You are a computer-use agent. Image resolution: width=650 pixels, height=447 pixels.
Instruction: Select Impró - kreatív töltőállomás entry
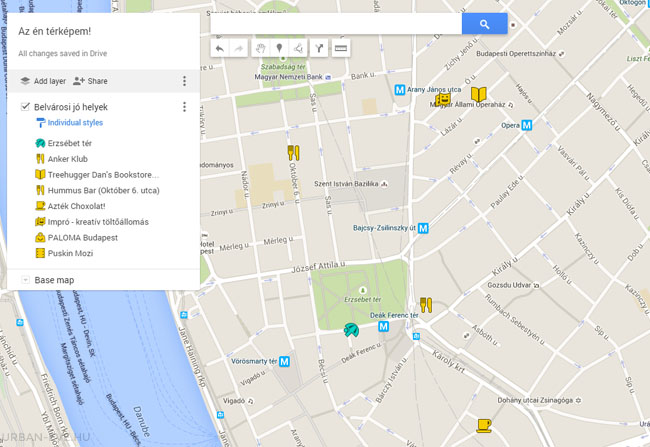coord(98,222)
